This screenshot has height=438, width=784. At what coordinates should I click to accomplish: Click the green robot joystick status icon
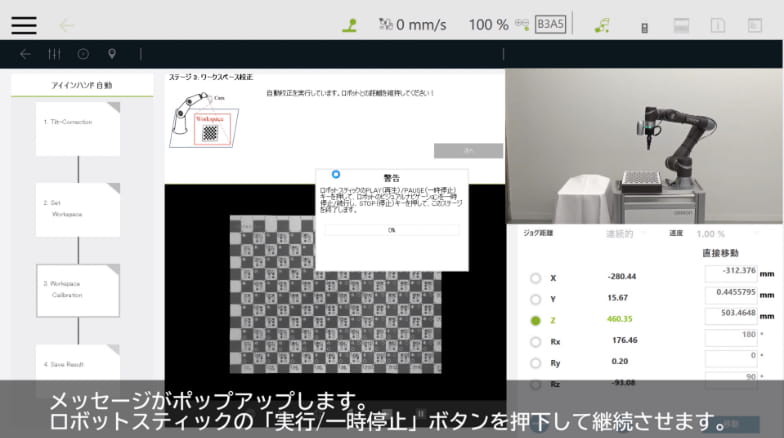(x=350, y=25)
